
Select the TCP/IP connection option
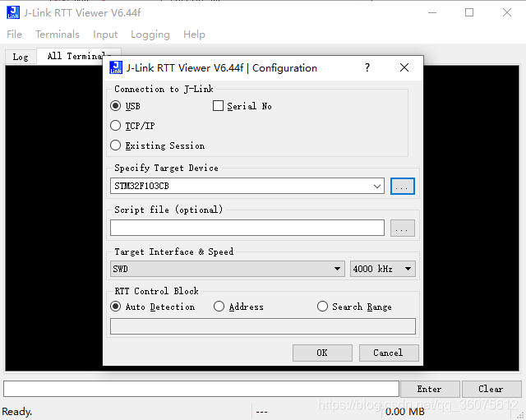tap(115, 126)
